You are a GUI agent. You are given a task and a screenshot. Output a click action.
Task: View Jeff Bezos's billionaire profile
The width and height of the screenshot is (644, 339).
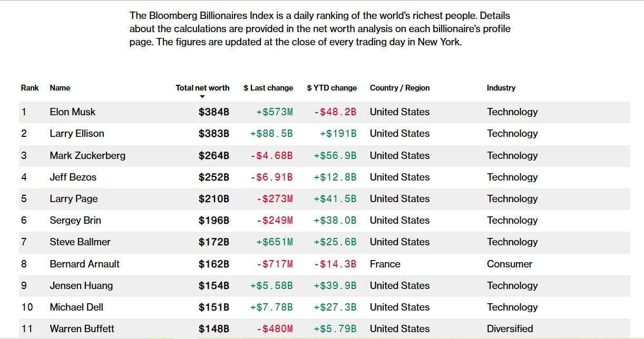[73, 177]
